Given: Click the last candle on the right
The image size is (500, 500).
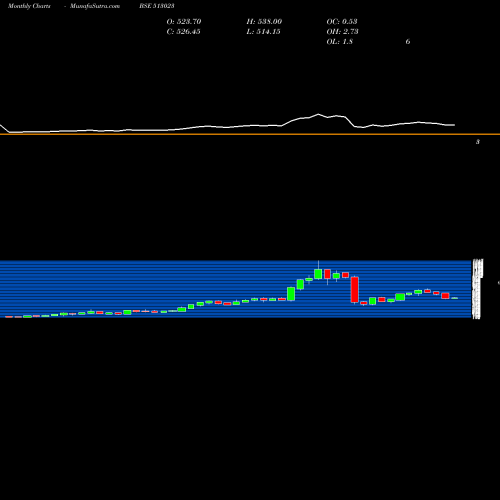Looking at the screenshot, I should tap(455, 298).
